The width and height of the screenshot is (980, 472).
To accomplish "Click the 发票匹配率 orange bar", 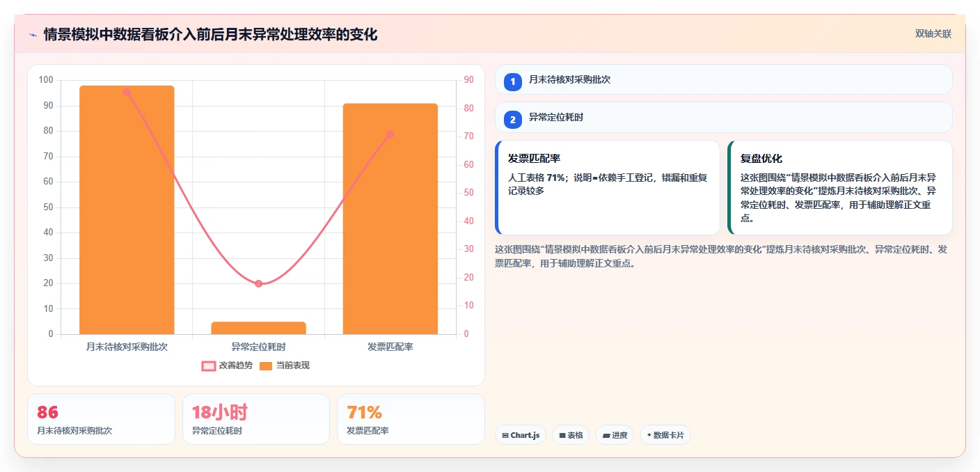I will coord(390,219).
